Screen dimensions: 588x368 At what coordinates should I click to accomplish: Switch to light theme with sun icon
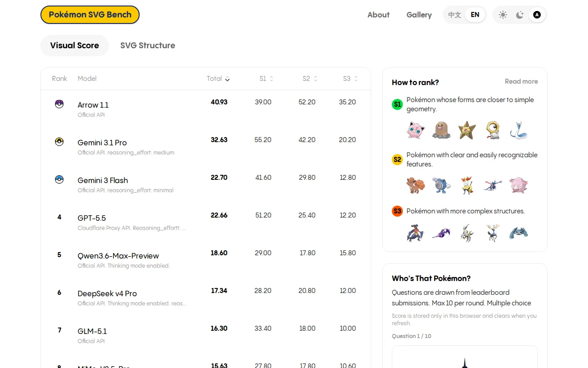503,15
